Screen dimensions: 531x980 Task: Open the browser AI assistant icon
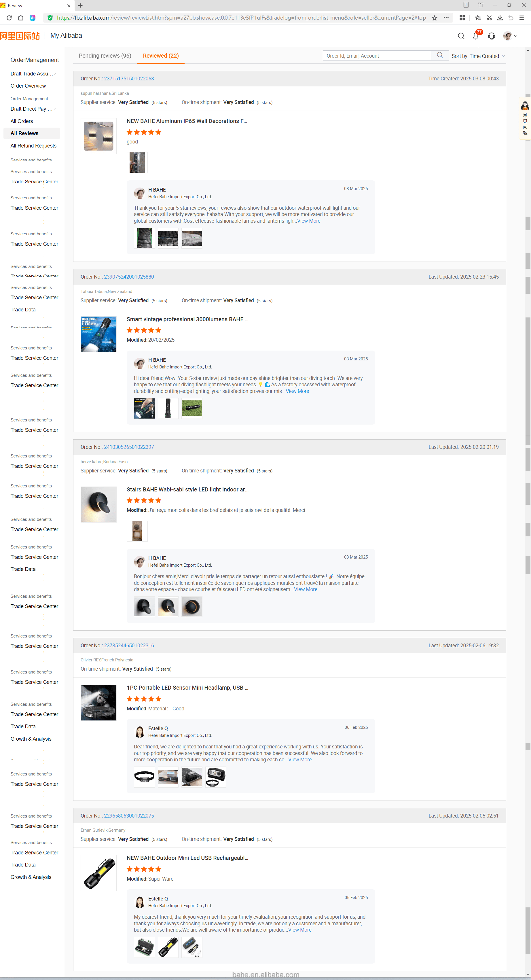(x=33, y=18)
